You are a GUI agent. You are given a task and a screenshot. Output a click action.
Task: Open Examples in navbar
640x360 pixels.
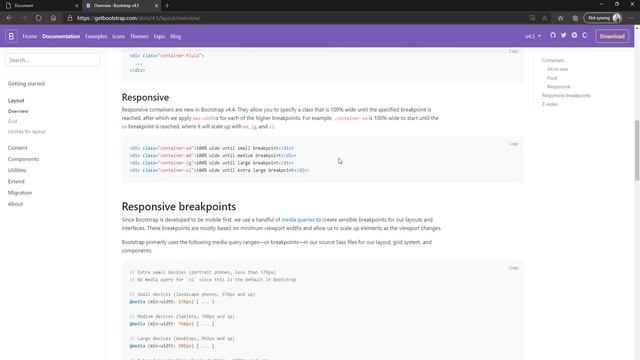(96, 36)
